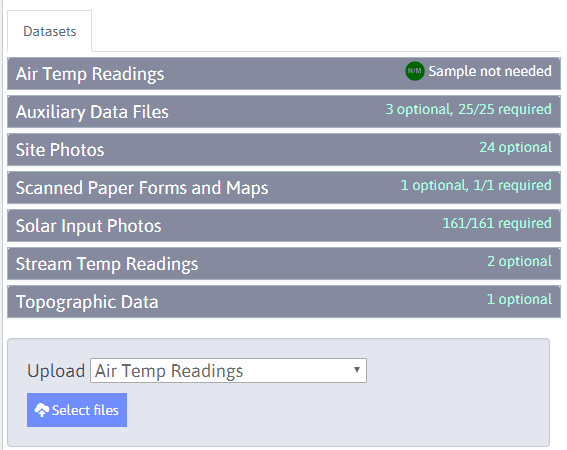Expand the Auxiliary Data Files section
The image size is (567, 450).
pyautogui.click(x=284, y=111)
